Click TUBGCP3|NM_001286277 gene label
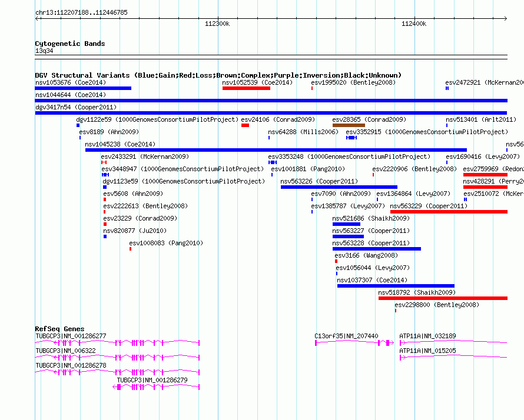Screen dimensions: 524x420 click(71, 336)
